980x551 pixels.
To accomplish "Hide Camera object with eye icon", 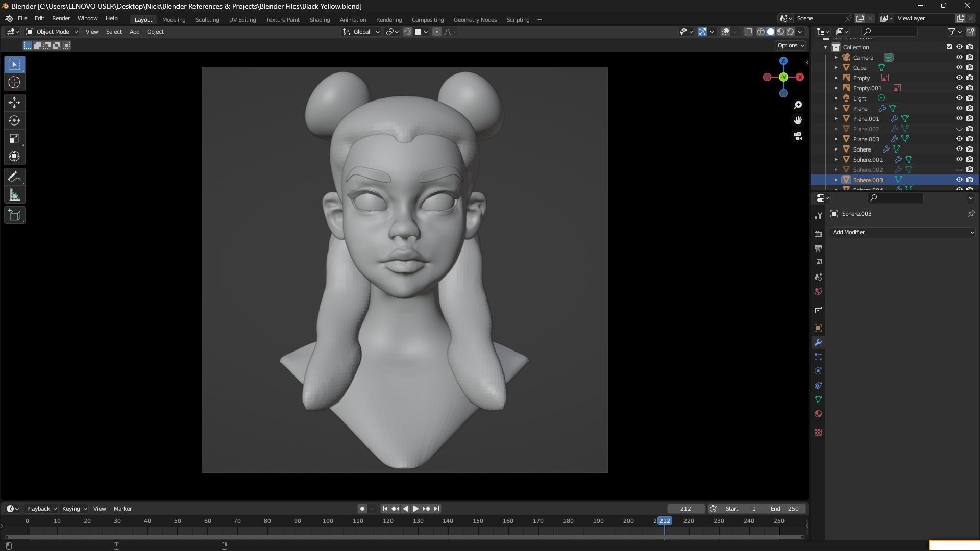I will (959, 57).
